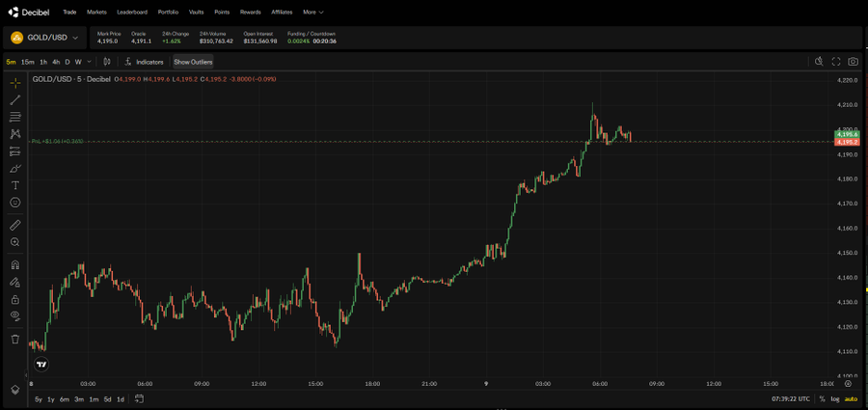Set date range to 1m

coord(94,399)
